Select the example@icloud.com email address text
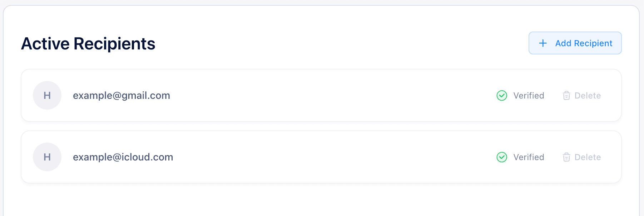This screenshot has width=644, height=216. 123,157
